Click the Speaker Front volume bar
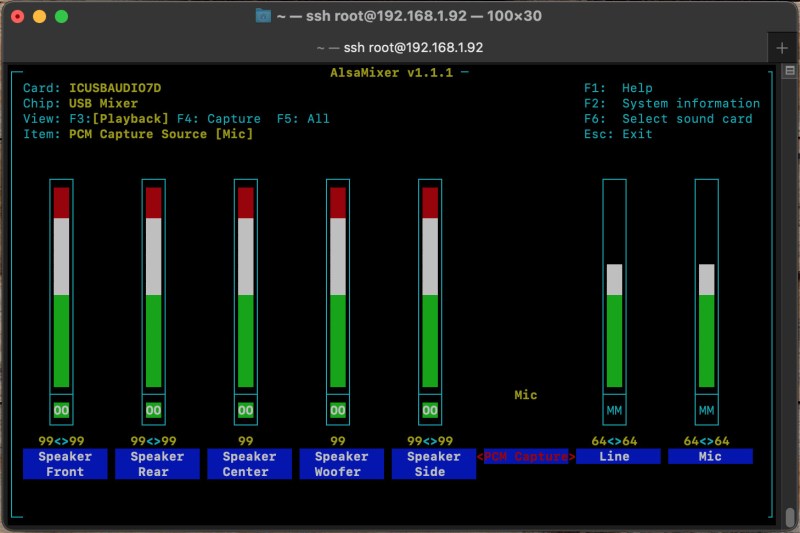Viewport: 800px width, 533px height. coord(61,287)
